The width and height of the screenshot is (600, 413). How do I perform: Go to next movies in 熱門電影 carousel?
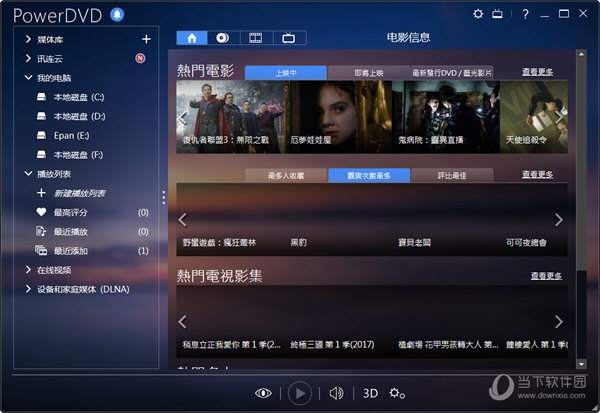(559, 118)
